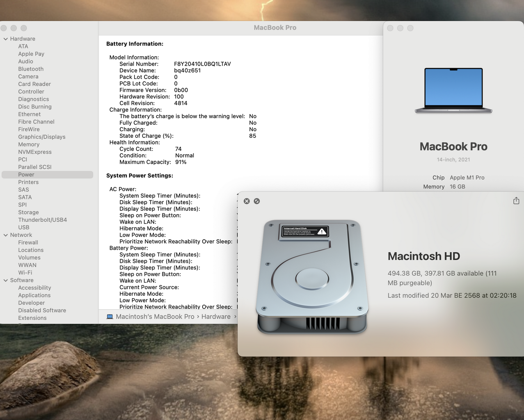Select Wi-Fi under Network
The image size is (524, 420).
25,273
